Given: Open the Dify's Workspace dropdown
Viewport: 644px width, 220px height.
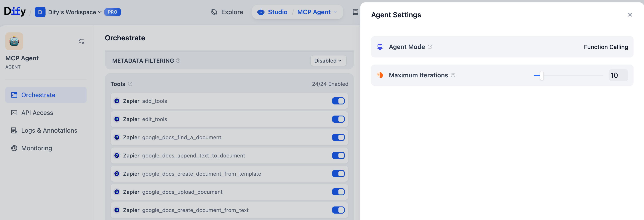Looking at the screenshot, I should [75, 12].
